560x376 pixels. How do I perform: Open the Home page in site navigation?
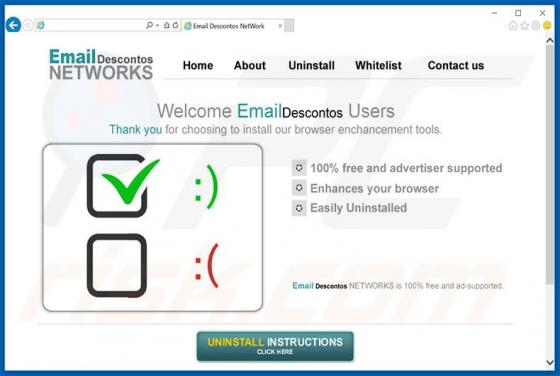point(198,65)
